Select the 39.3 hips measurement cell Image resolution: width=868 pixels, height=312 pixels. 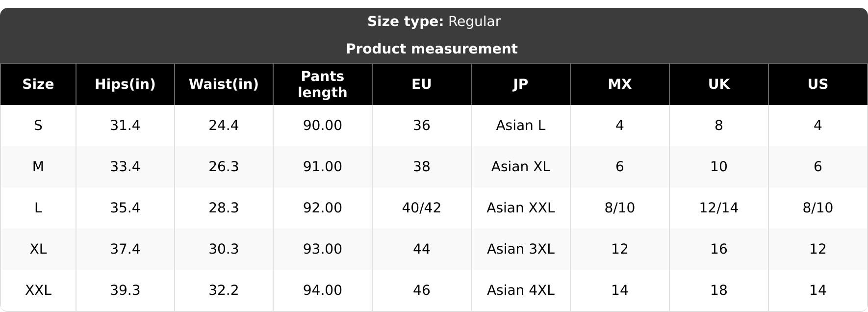click(125, 290)
